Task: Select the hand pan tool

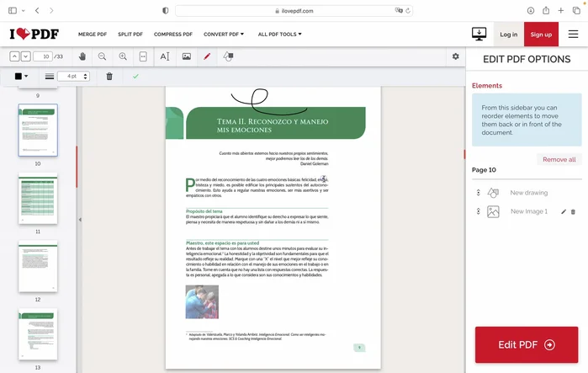Action: tap(82, 56)
